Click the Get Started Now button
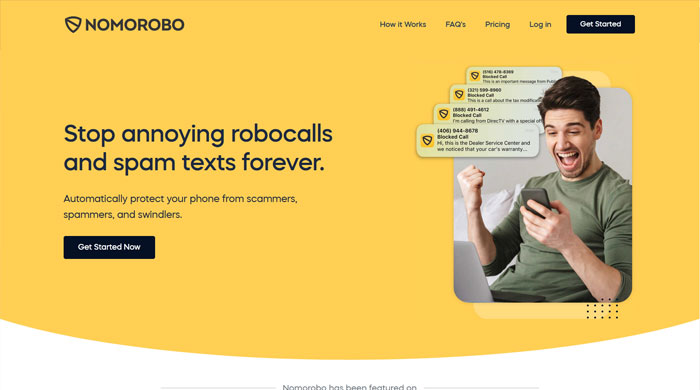The width and height of the screenshot is (700, 390). (x=109, y=247)
